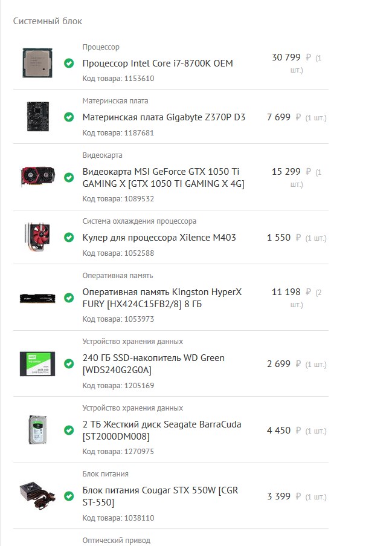Click green checkmark beside Xilence M403 cooler
392x546 pixels.
click(69, 238)
